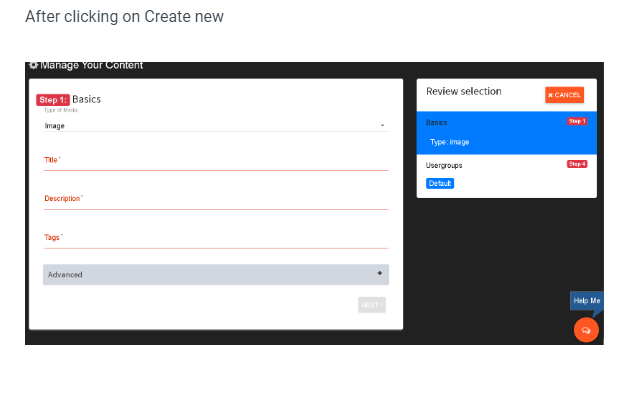
Task: Click the orange chat bubble icon
Action: (586, 330)
